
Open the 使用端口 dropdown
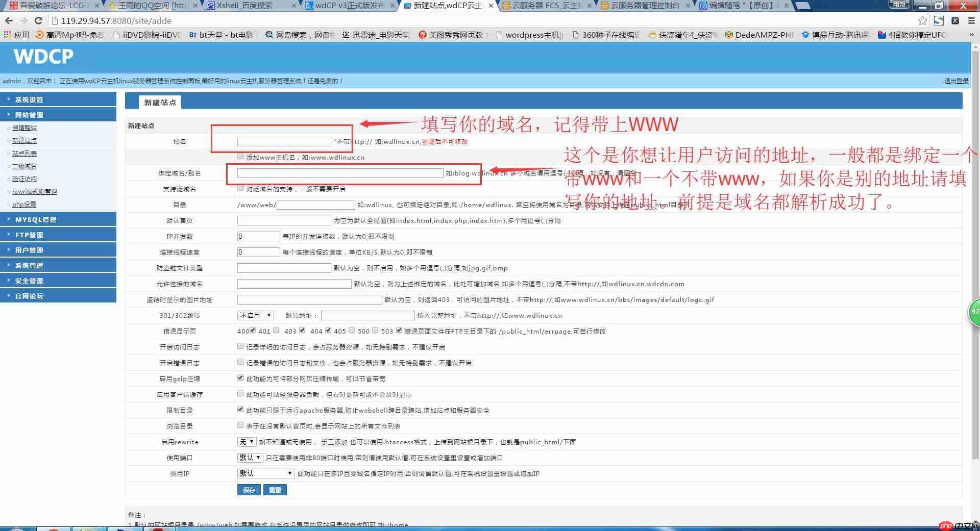250,458
